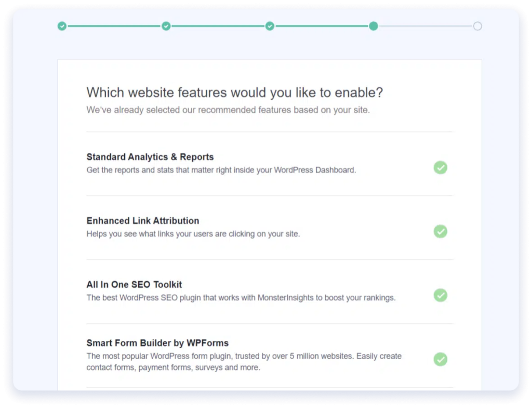Disable Smart Form Builder by WPForms
This screenshot has width=532, height=408.
click(441, 359)
